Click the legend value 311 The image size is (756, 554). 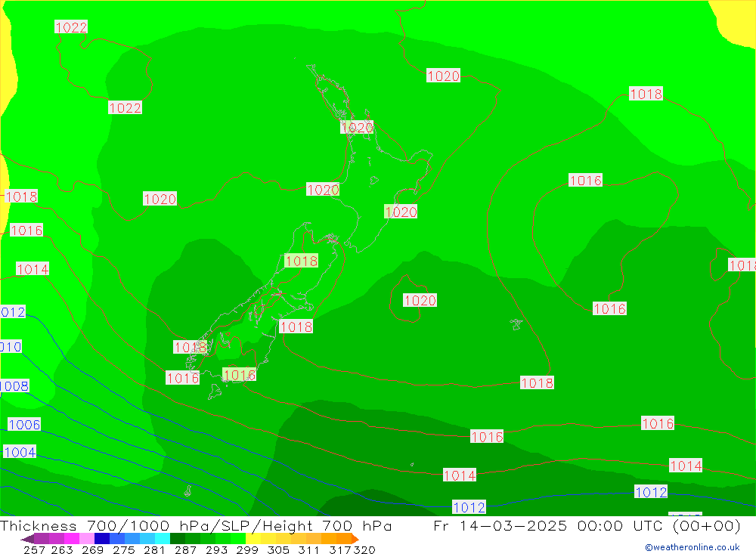pos(308,549)
